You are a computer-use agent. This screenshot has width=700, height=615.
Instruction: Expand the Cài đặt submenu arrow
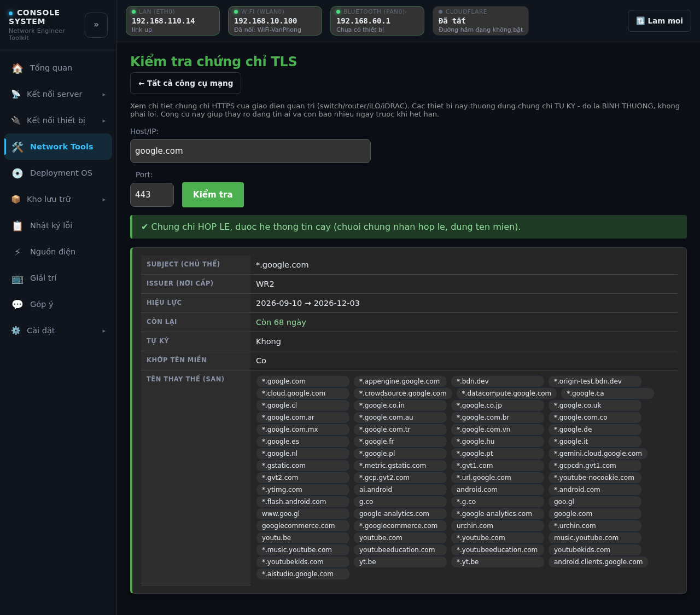click(104, 330)
